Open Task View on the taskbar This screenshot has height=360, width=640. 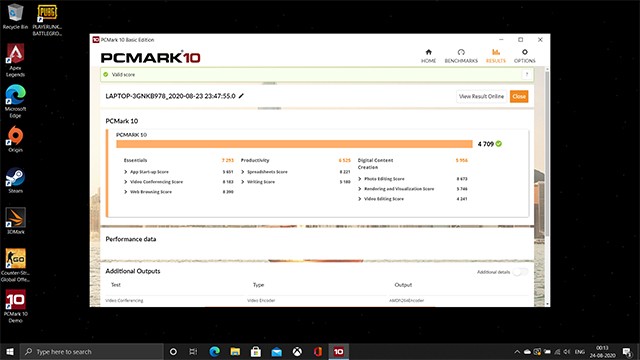(193, 351)
